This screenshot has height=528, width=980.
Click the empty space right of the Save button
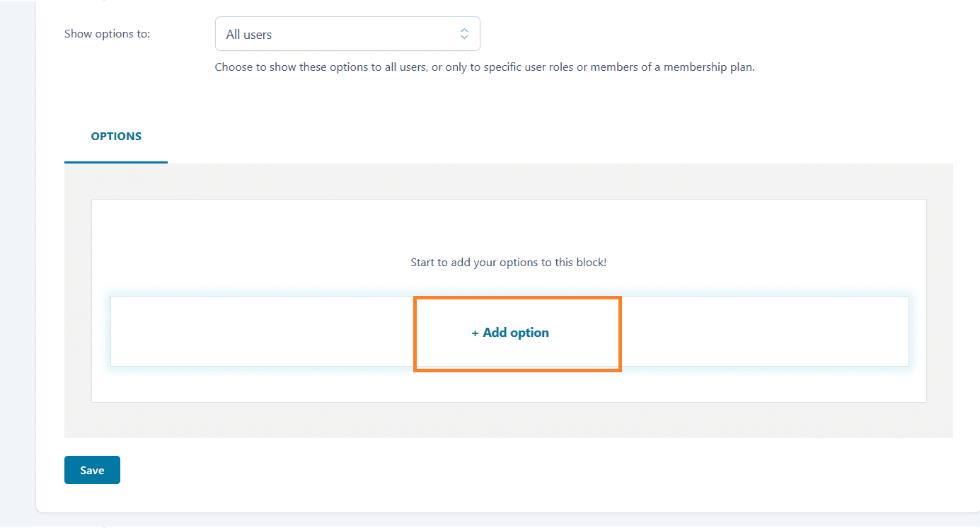[495, 470]
